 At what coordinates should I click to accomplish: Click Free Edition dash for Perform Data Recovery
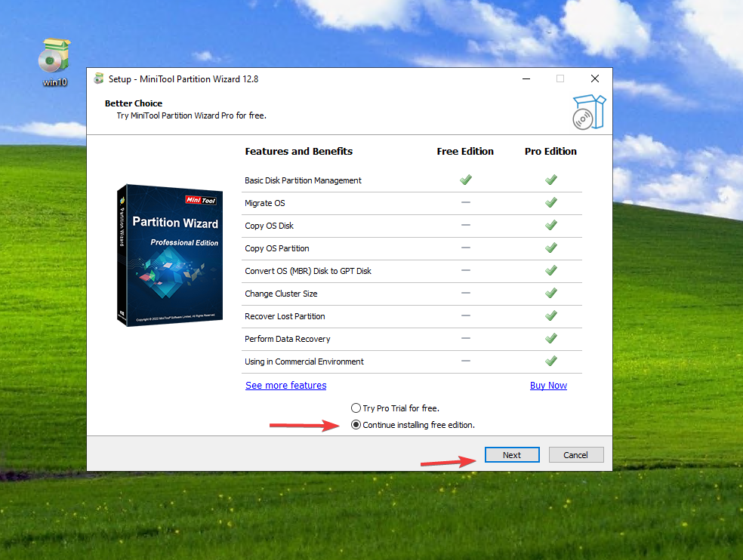466,338
